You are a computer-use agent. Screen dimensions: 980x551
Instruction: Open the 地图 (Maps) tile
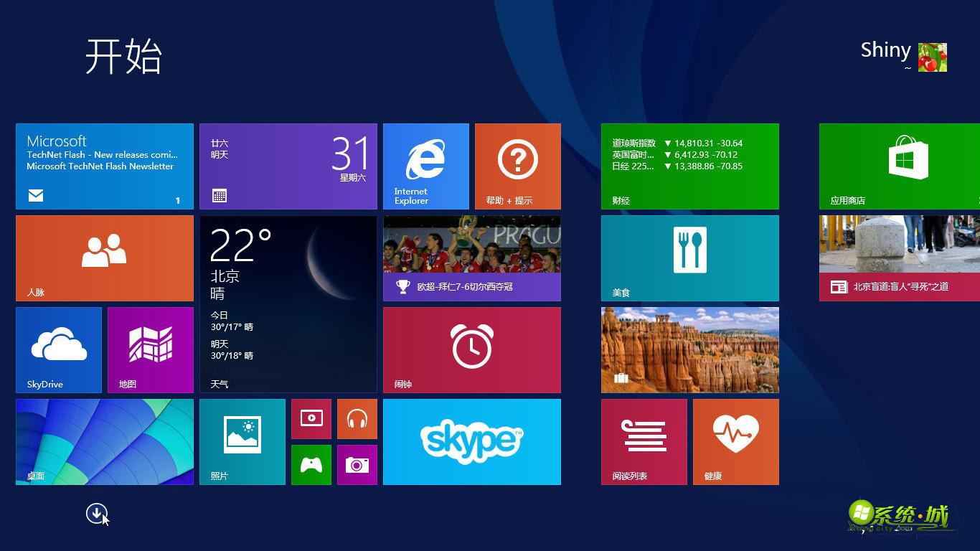[150, 349]
